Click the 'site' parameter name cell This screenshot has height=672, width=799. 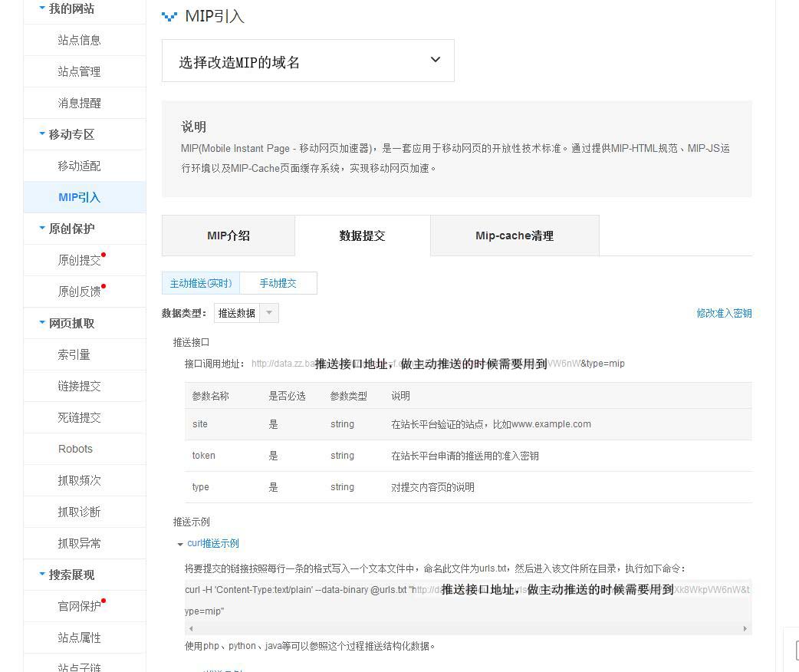tap(199, 424)
